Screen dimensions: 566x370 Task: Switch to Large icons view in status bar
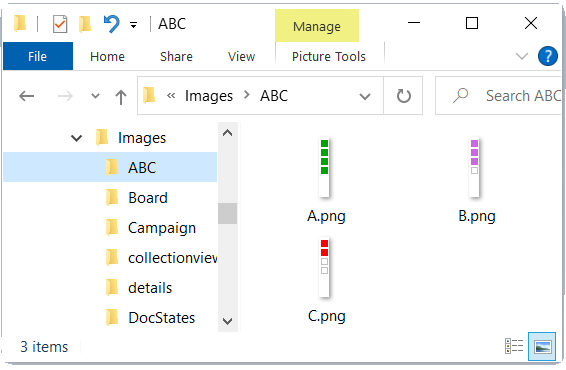pyautogui.click(x=542, y=347)
